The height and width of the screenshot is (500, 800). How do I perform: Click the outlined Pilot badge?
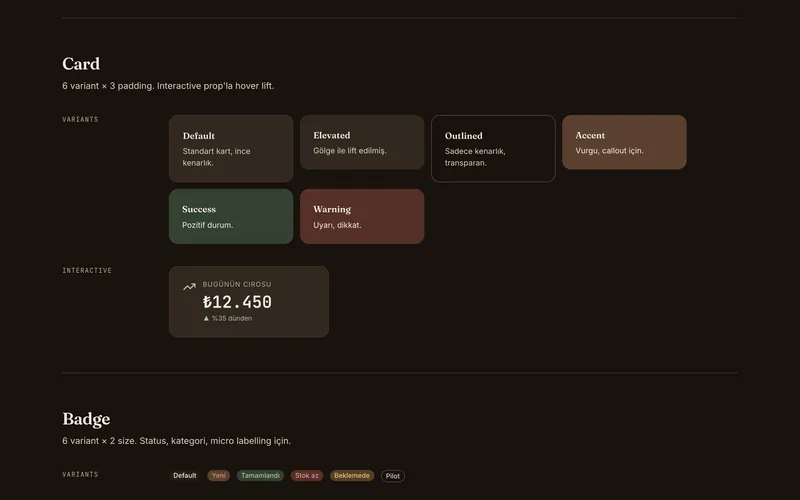pos(393,476)
